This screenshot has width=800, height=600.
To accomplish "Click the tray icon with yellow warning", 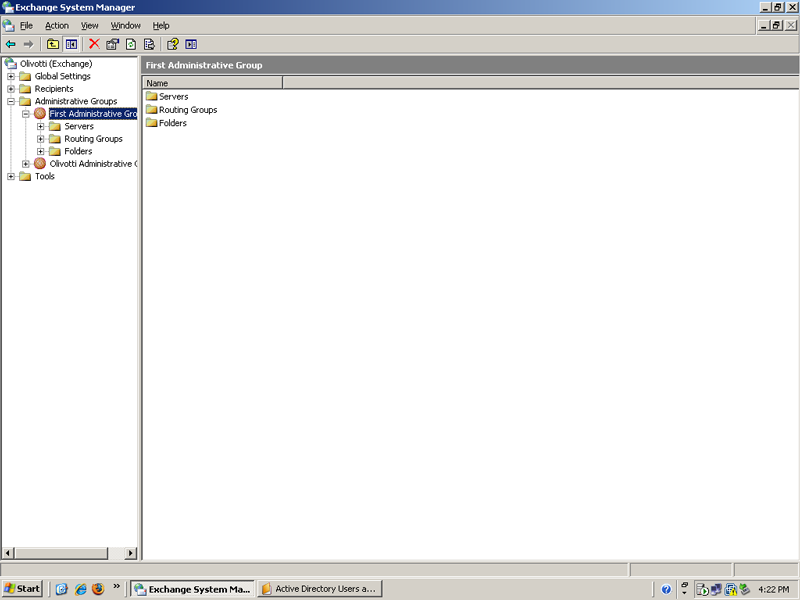I will coord(731,589).
